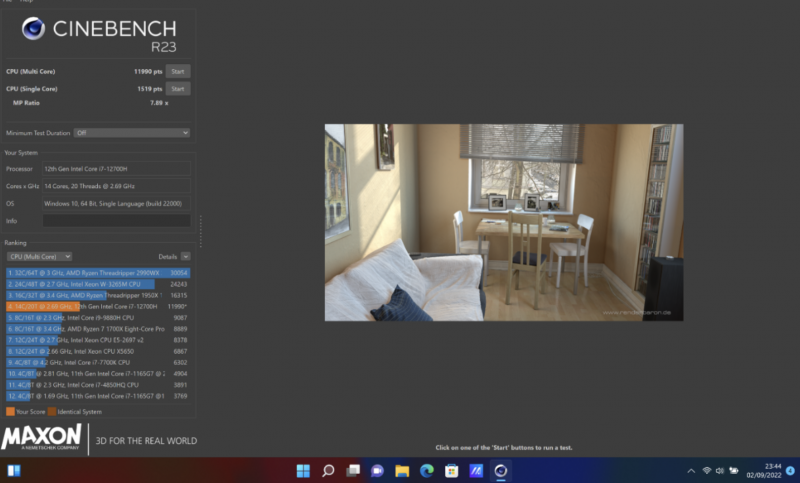
Task: Select the i7-1165G7 2.81 GHz ranking row
Action: 98,374
